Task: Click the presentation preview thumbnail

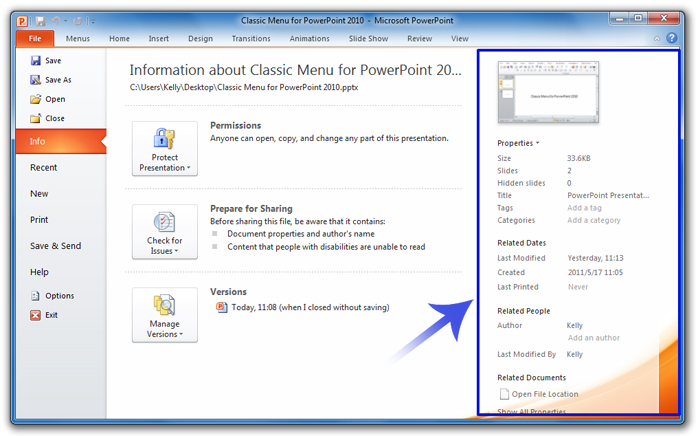Action: [x=548, y=92]
